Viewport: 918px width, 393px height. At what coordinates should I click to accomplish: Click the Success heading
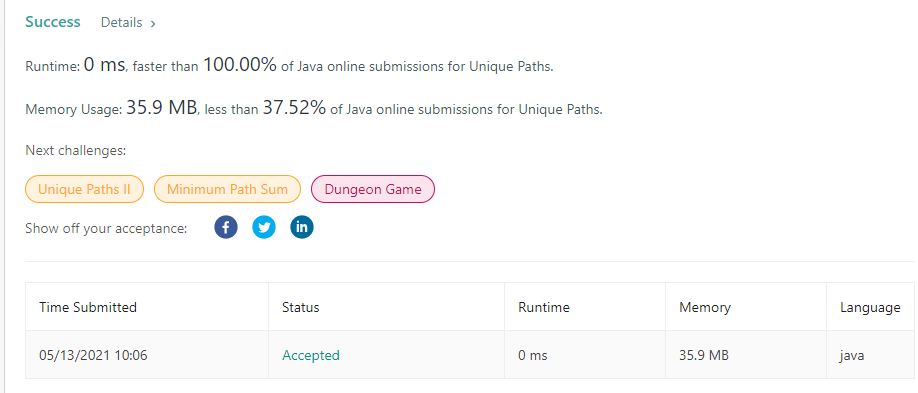(x=53, y=22)
